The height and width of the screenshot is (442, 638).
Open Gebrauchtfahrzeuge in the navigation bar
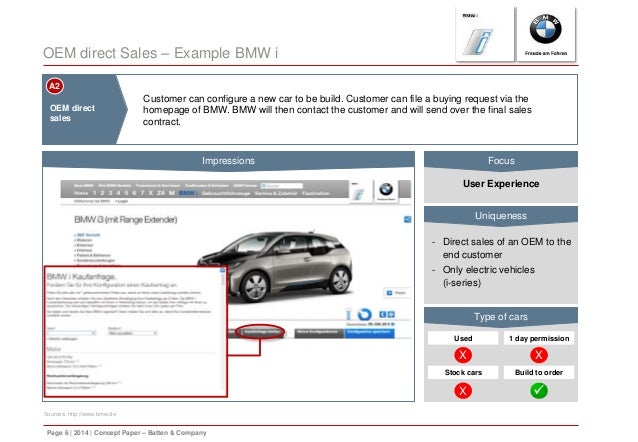tap(226, 193)
